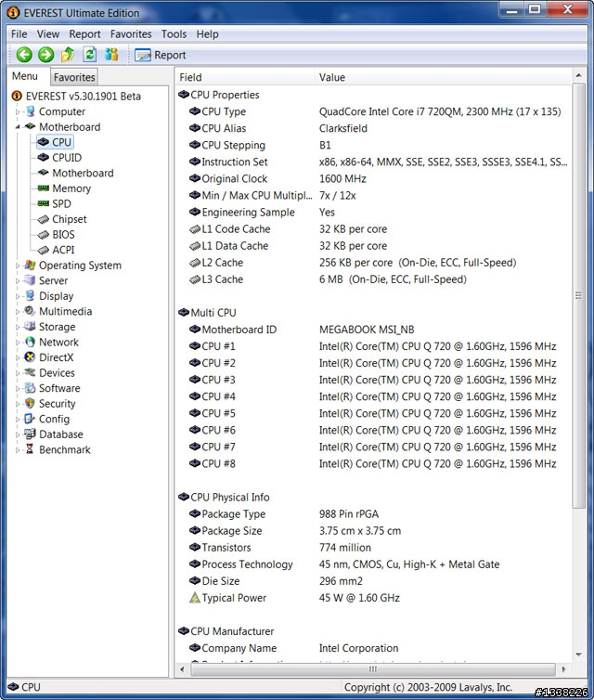
Task: Select the CPU Type row
Action: (x=375, y=111)
